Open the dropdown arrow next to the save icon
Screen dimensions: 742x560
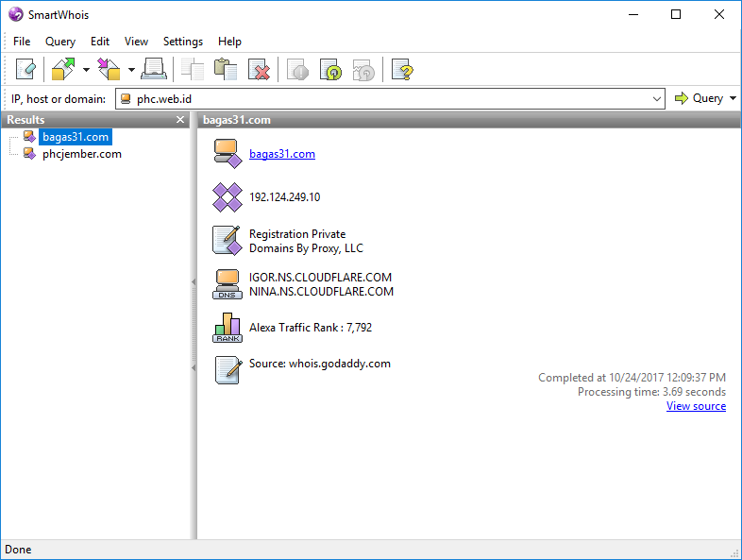(x=131, y=70)
